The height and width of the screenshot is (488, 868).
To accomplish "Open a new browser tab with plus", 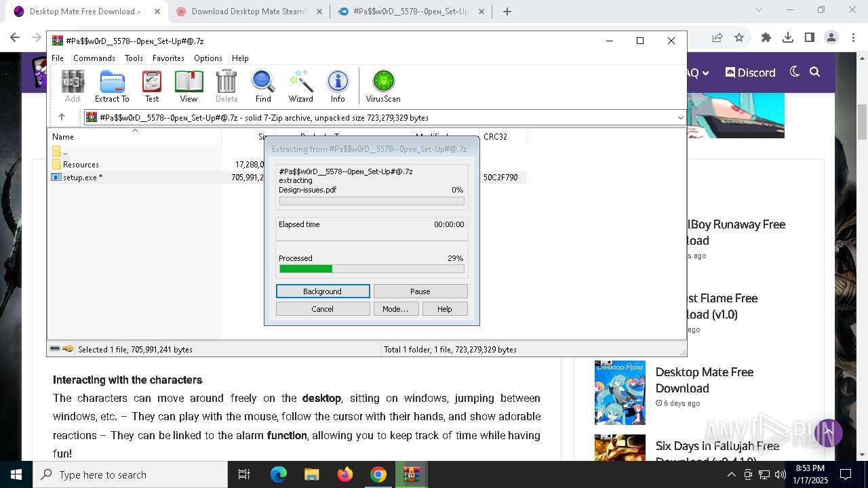I will point(507,11).
